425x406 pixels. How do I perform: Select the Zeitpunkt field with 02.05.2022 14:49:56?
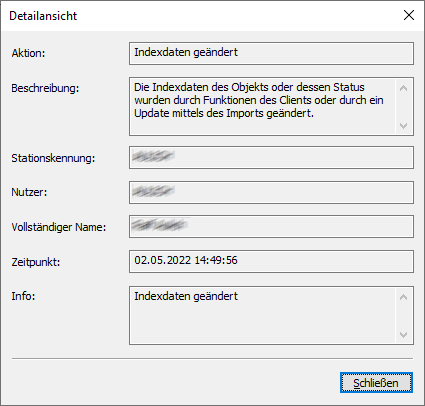[271, 262]
